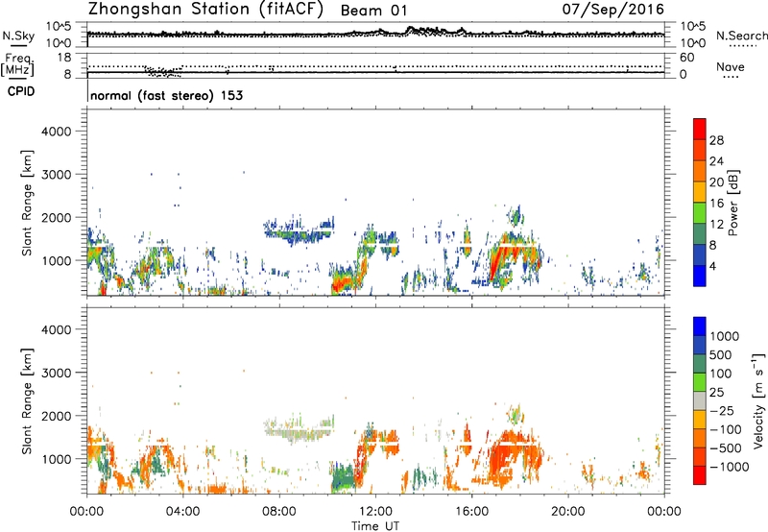Click 'Slant Range [km]' label of power panel

tap(27, 203)
